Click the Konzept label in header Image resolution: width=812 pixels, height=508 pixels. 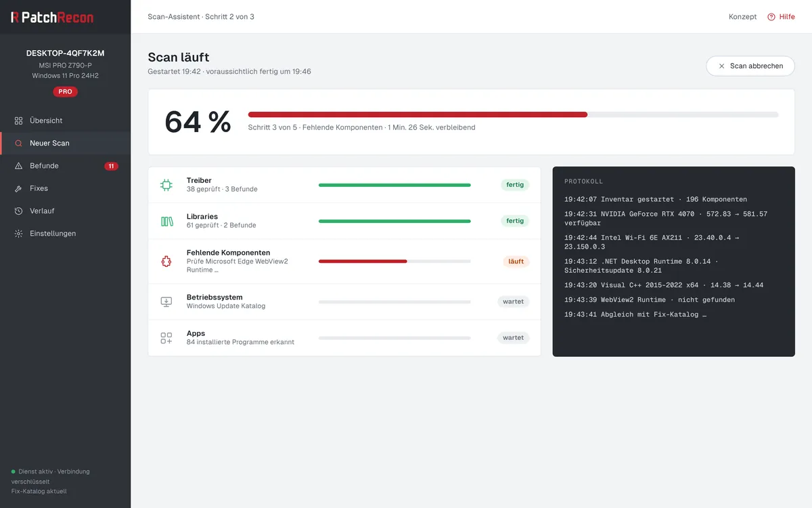click(x=742, y=17)
